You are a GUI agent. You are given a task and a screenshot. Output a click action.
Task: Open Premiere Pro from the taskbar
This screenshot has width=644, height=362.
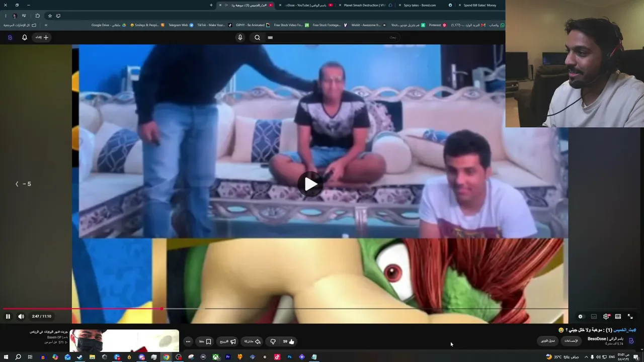(x=228, y=357)
